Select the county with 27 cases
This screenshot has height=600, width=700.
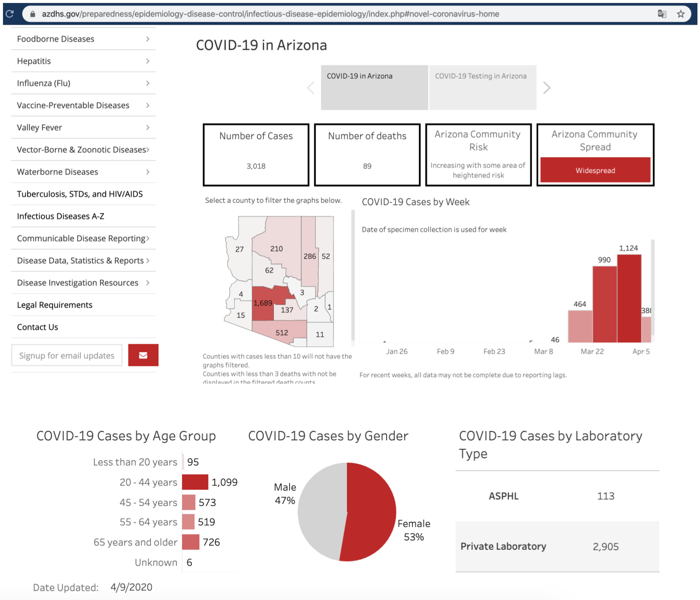point(239,249)
